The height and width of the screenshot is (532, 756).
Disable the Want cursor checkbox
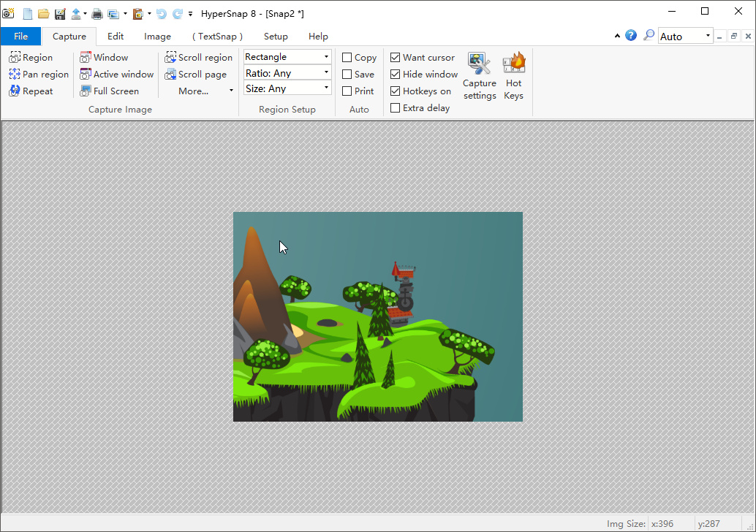(x=396, y=58)
